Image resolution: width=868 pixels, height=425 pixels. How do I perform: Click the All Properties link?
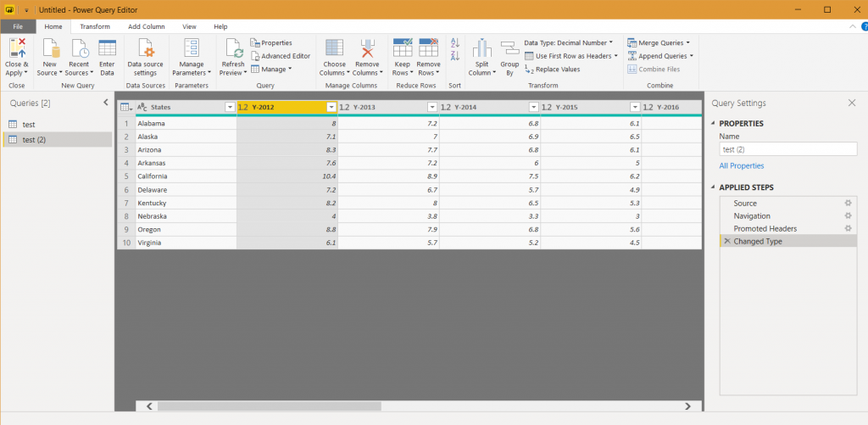tap(741, 166)
